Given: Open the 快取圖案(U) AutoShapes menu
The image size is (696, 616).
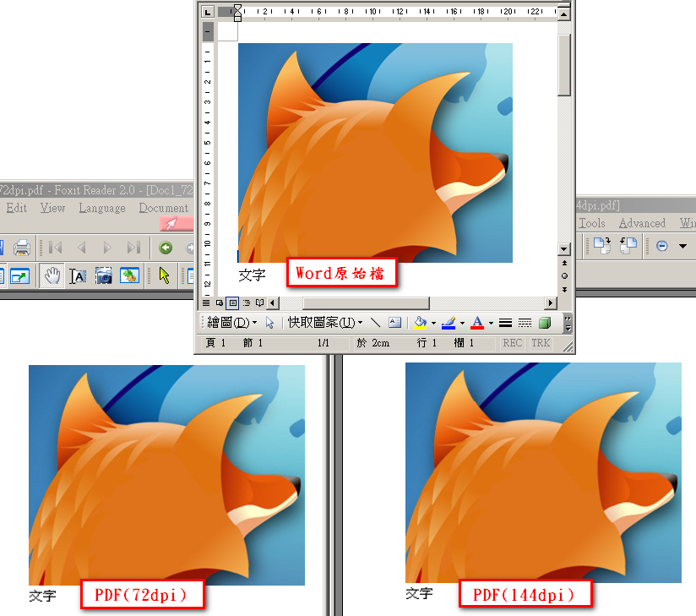Looking at the screenshot, I should click(325, 323).
